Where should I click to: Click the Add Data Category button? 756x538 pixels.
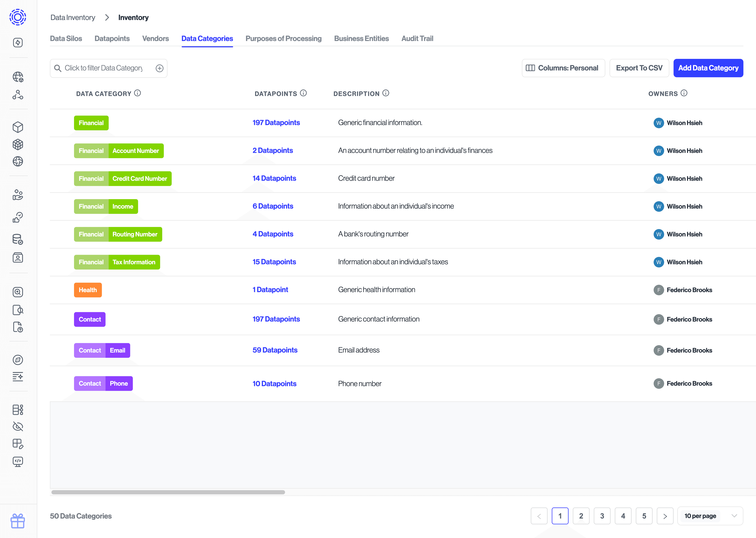708,68
